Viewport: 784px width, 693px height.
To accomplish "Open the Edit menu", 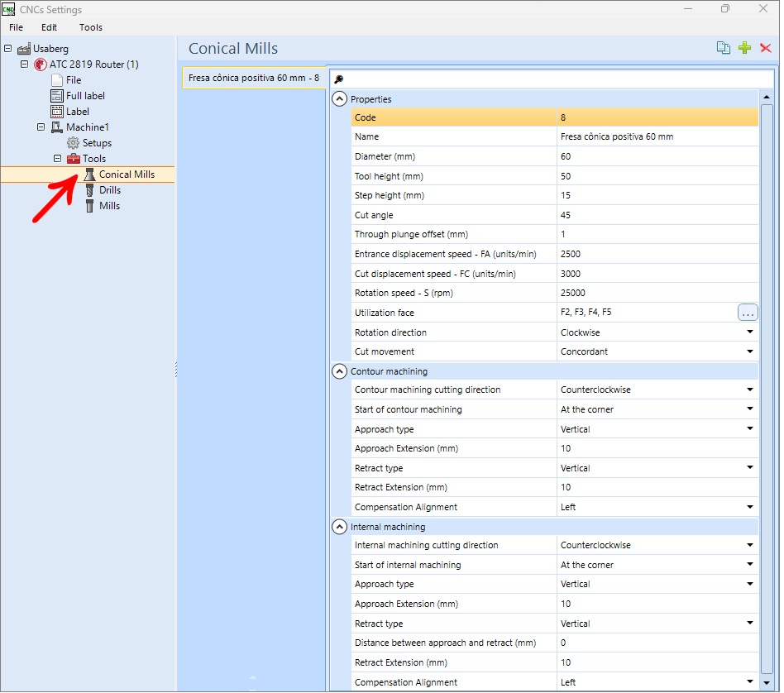I will point(49,27).
